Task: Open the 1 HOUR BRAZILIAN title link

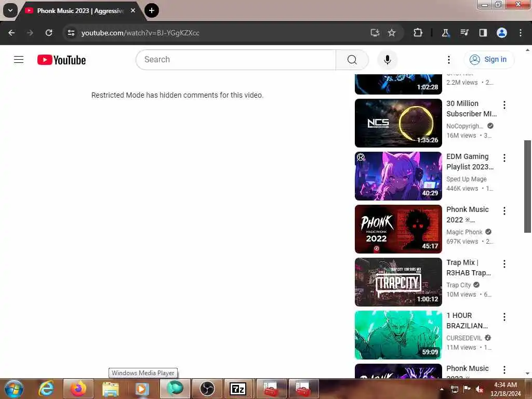Action: coord(467,321)
